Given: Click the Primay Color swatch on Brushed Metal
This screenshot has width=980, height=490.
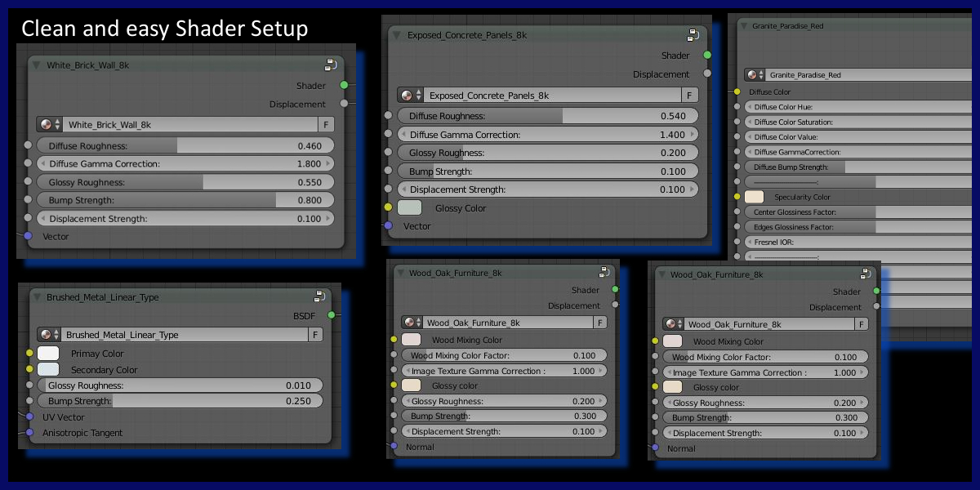Looking at the screenshot, I should pyautogui.click(x=48, y=354).
